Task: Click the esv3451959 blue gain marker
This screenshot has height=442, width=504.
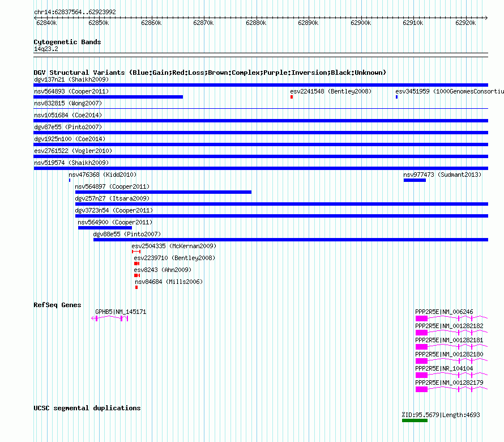Action: [396, 97]
